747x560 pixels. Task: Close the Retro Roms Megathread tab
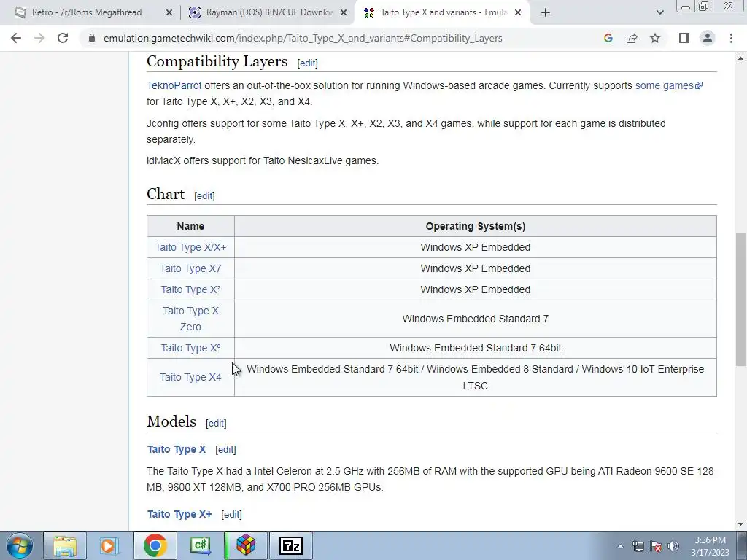(x=169, y=13)
